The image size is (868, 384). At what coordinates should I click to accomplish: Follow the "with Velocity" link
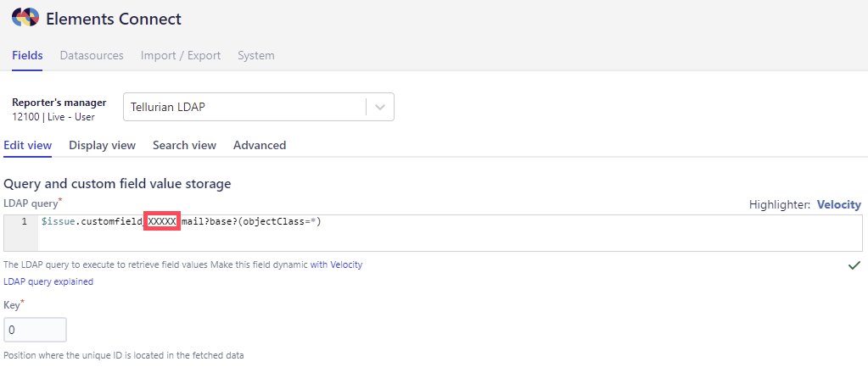tap(336, 264)
